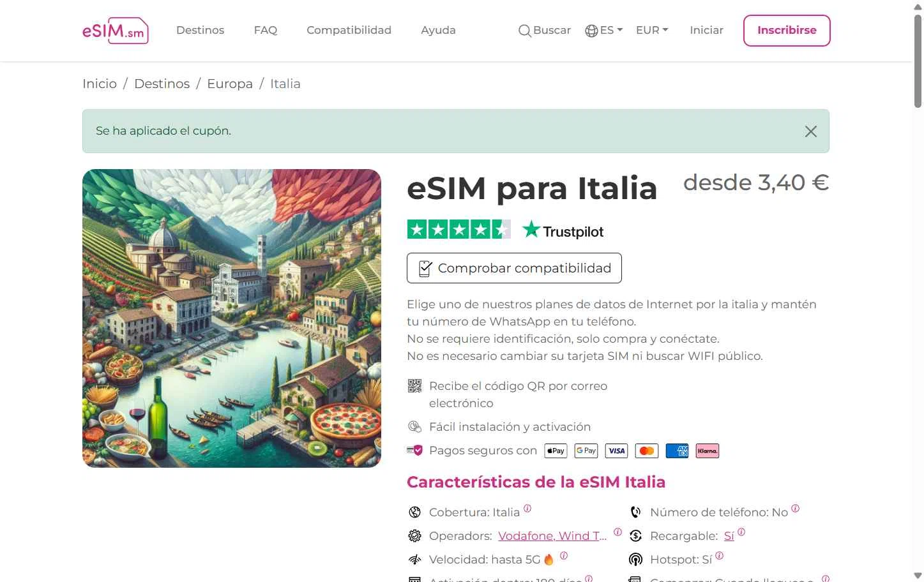Viewport: 924px width, 582px height.
Task: Click the Mastercard icon
Action: pos(647,451)
